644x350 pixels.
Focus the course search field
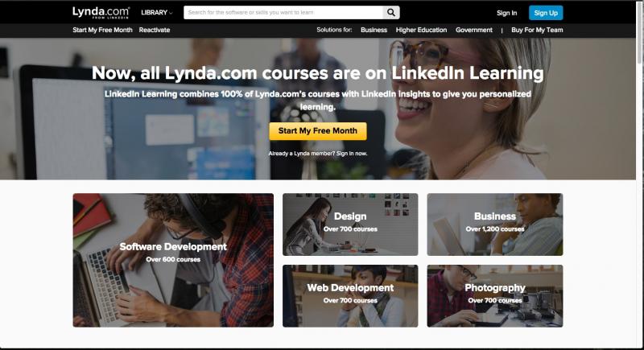(283, 13)
